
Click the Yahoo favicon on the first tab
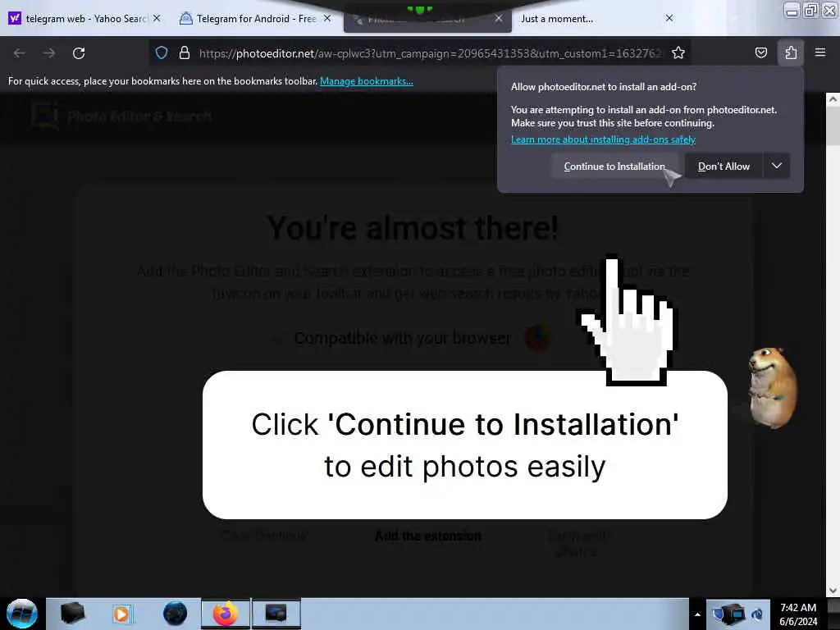[15, 18]
